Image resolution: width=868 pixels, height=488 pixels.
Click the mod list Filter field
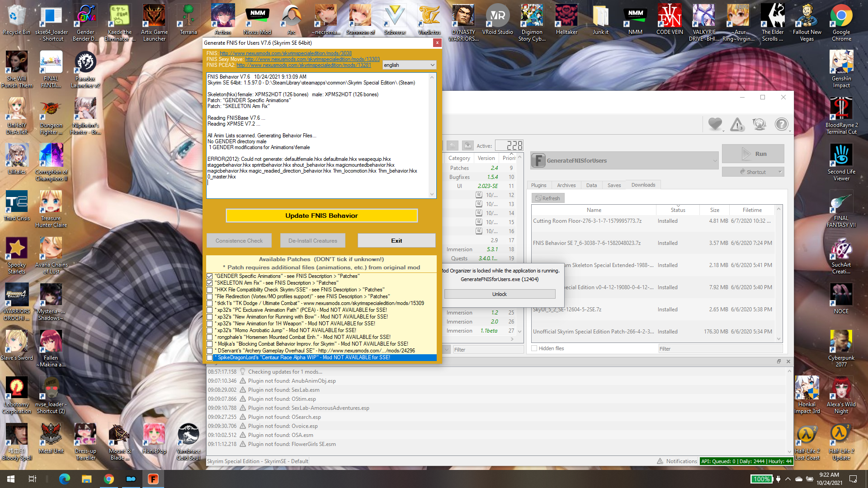pos(488,349)
